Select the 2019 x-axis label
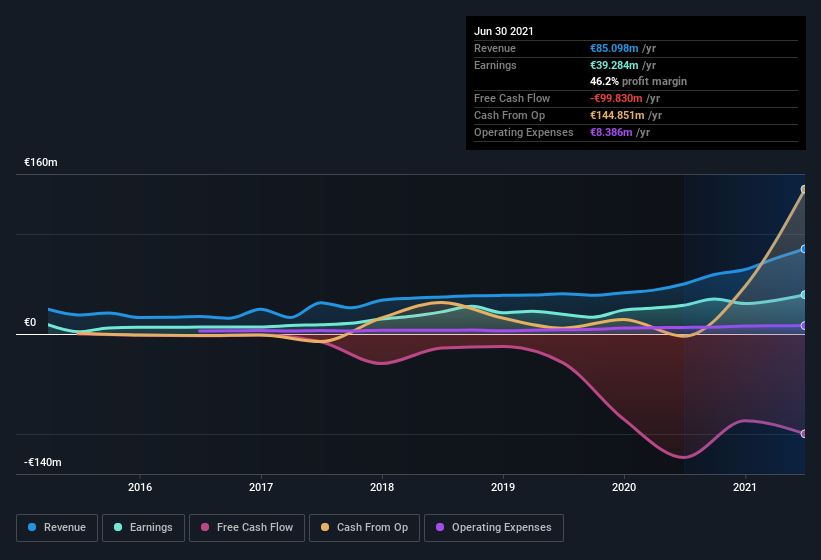 503,487
